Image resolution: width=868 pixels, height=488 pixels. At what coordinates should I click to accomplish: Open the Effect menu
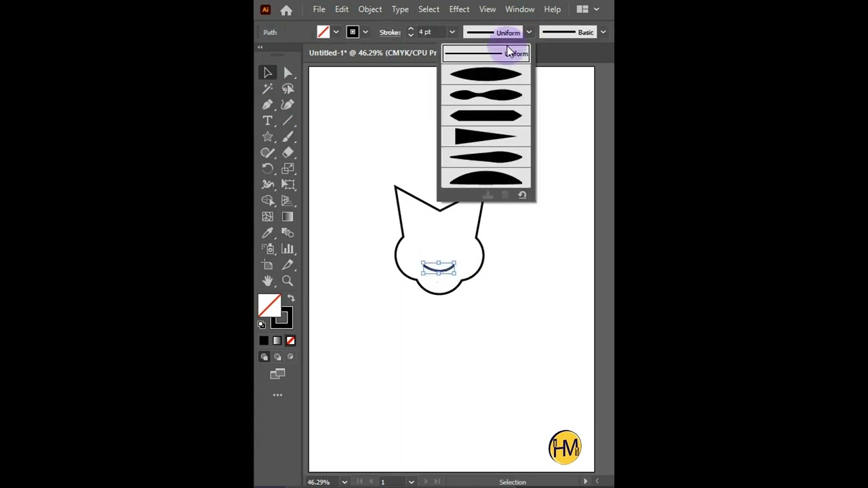click(x=459, y=9)
